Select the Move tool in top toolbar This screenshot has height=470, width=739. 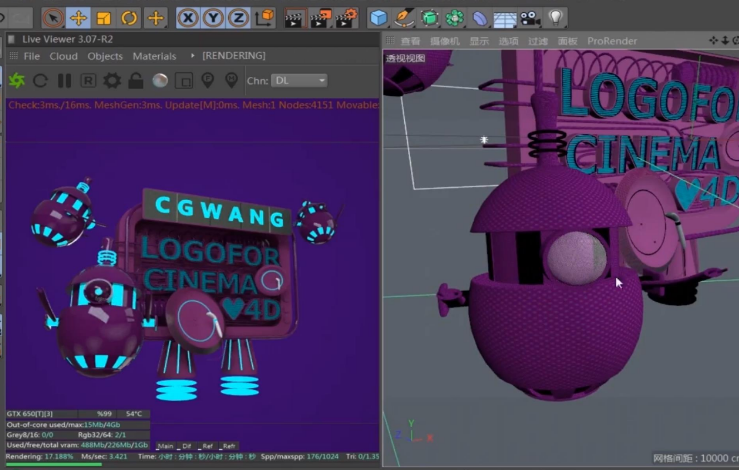(x=78, y=17)
